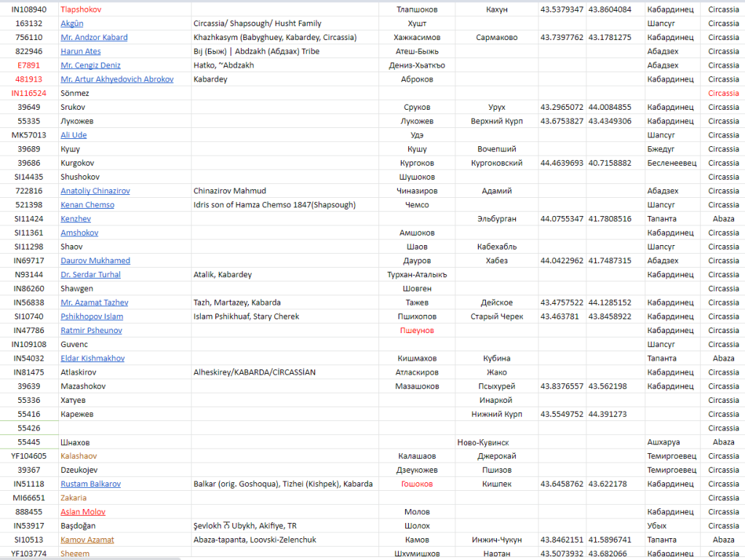
Task: Click Mr. Artur Akhyedovich Abrokov link
Action: click(x=117, y=79)
